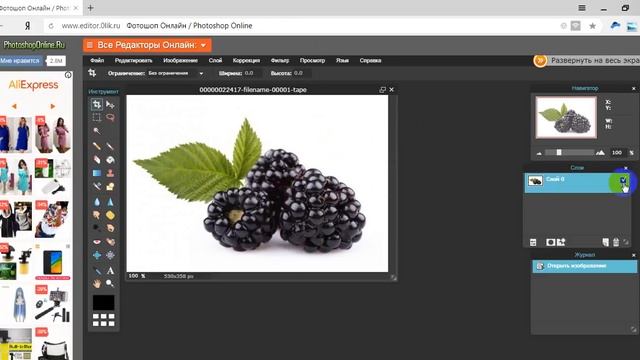The image size is (640, 360).
Task: Open the Коррекция menu
Action: (246, 60)
